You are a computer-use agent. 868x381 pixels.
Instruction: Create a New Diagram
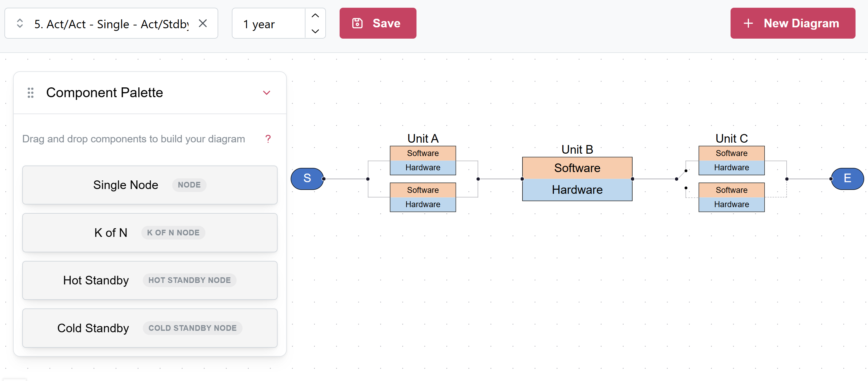click(793, 23)
